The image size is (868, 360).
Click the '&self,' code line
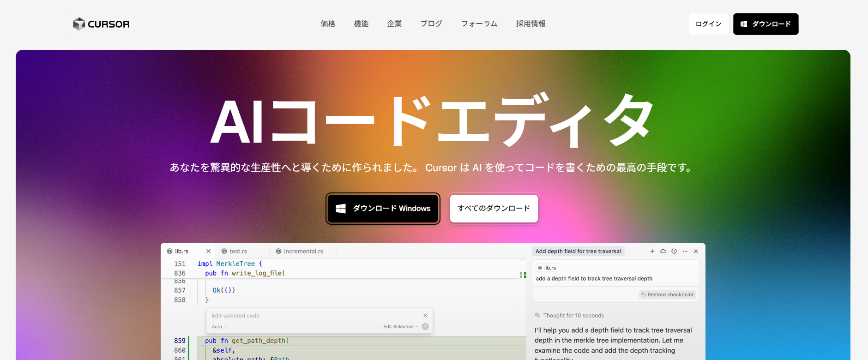224,350
